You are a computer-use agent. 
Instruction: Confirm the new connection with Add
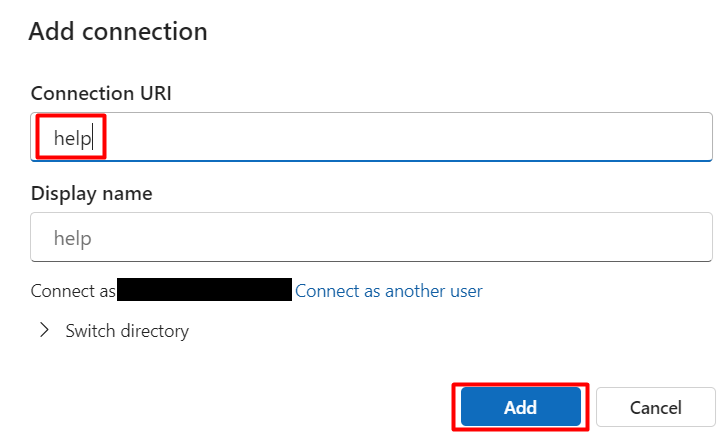(520, 407)
